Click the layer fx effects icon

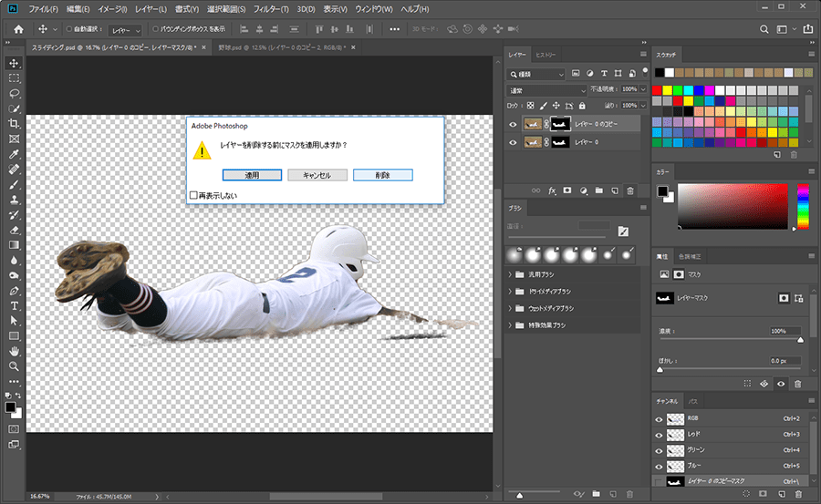(552, 191)
